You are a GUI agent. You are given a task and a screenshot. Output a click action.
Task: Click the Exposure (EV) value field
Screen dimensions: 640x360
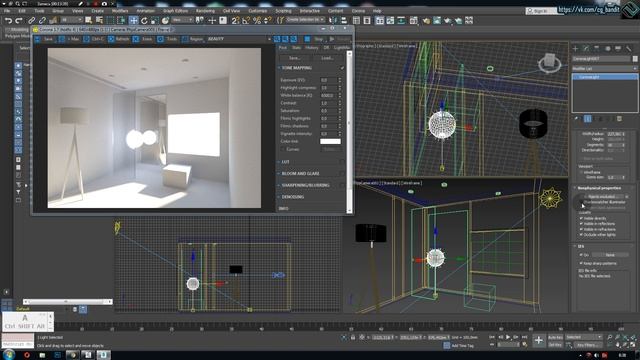(329, 80)
